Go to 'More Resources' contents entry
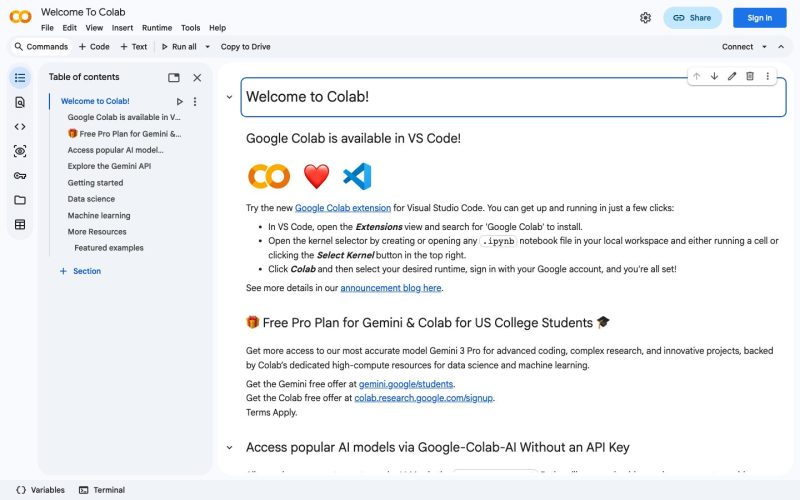 click(x=97, y=232)
